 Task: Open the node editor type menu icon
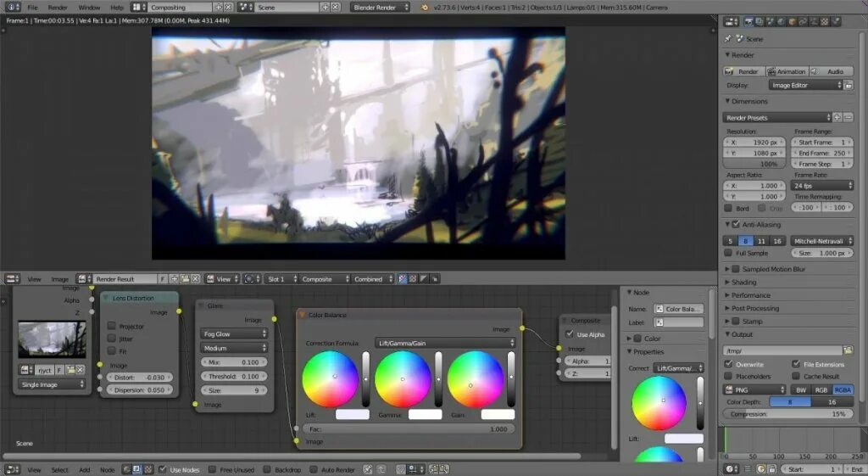pos(10,469)
